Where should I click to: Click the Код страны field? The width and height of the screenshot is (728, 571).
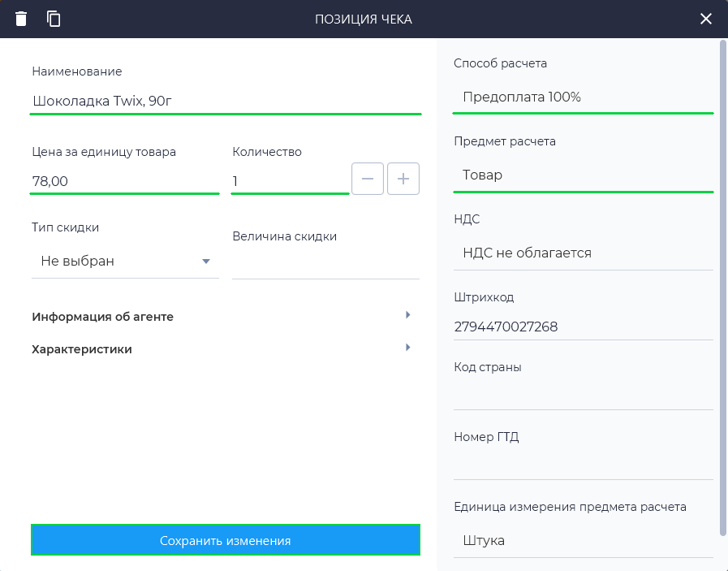[583, 396]
